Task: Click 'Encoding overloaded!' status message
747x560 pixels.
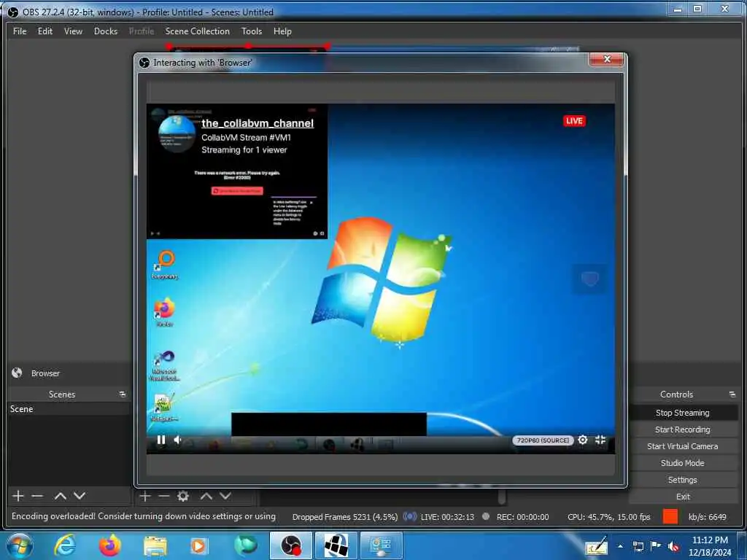Action: point(144,516)
